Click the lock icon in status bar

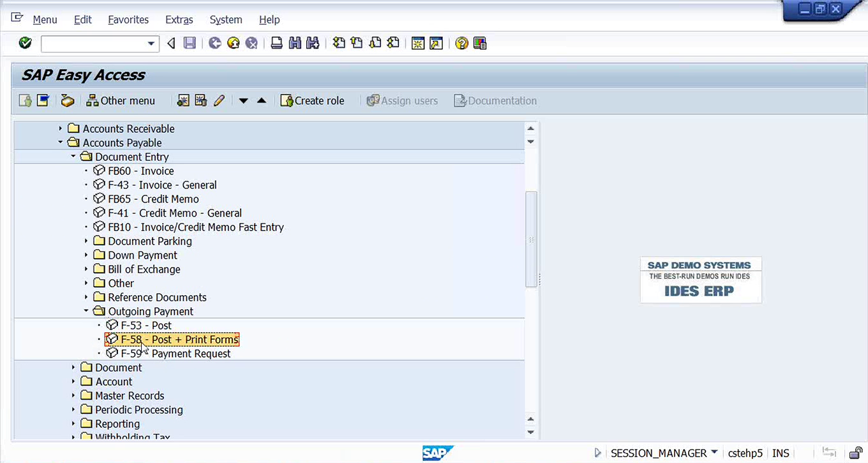(857, 453)
